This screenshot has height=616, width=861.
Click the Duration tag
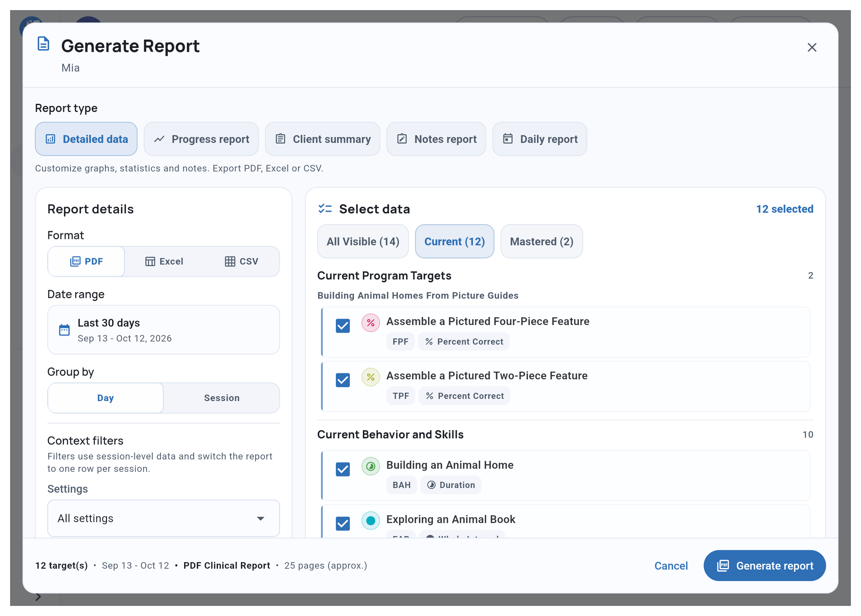click(x=451, y=485)
